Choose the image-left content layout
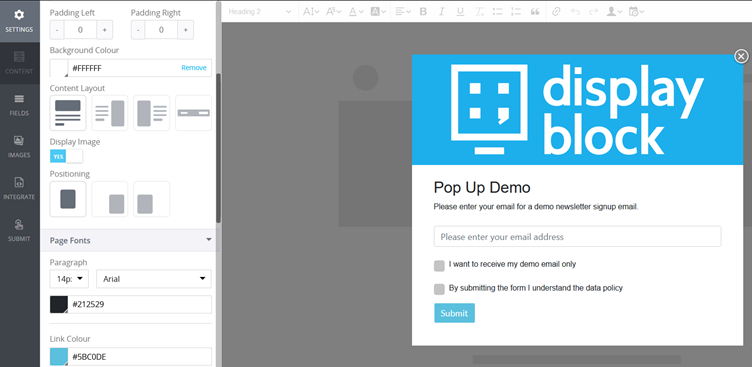 pos(151,113)
